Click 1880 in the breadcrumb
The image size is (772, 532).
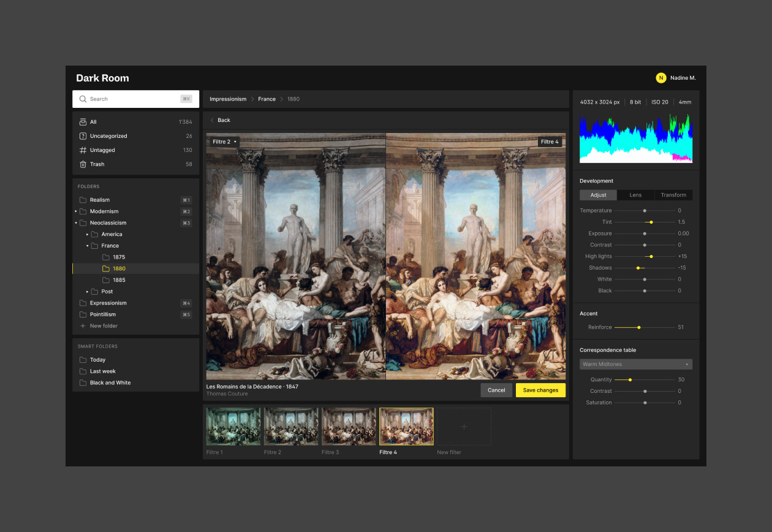(x=293, y=99)
